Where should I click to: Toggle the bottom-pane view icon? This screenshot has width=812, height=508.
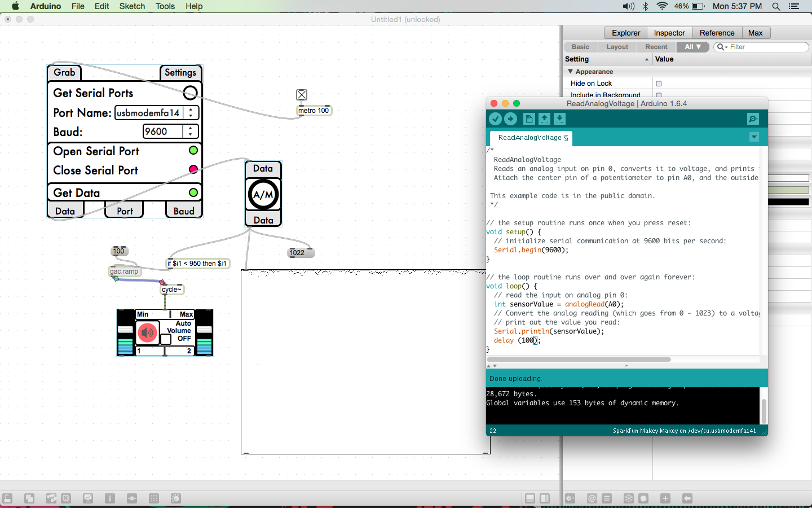pos(530,498)
